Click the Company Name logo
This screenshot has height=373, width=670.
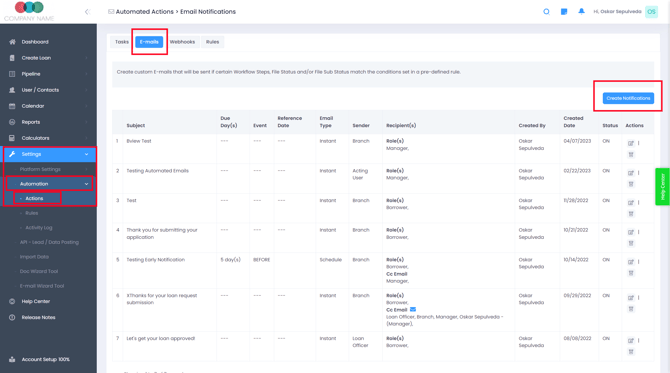[x=29, y=12]
